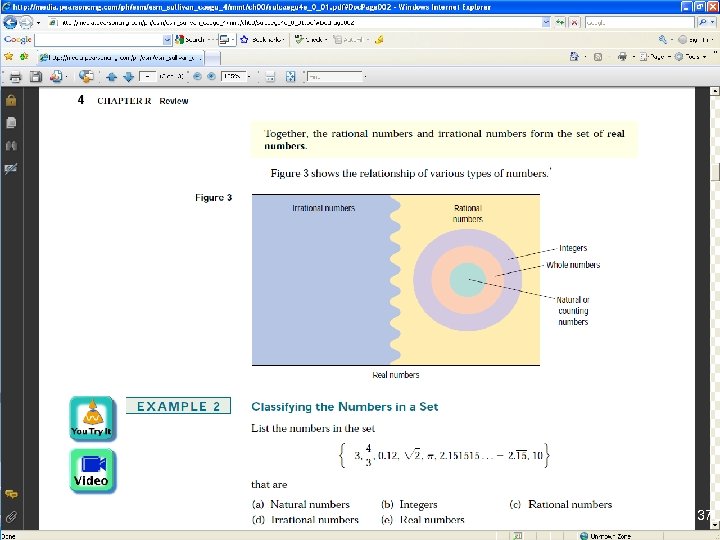
Task: Go to next PDF page down arrow
Action: [x=129, y=77]
